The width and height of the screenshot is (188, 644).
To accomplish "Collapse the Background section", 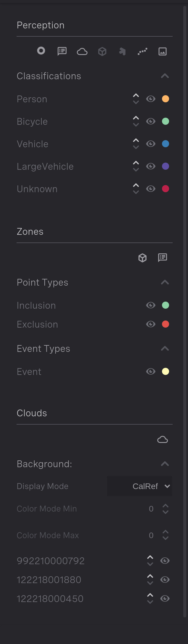I will (x=165, y=464).
